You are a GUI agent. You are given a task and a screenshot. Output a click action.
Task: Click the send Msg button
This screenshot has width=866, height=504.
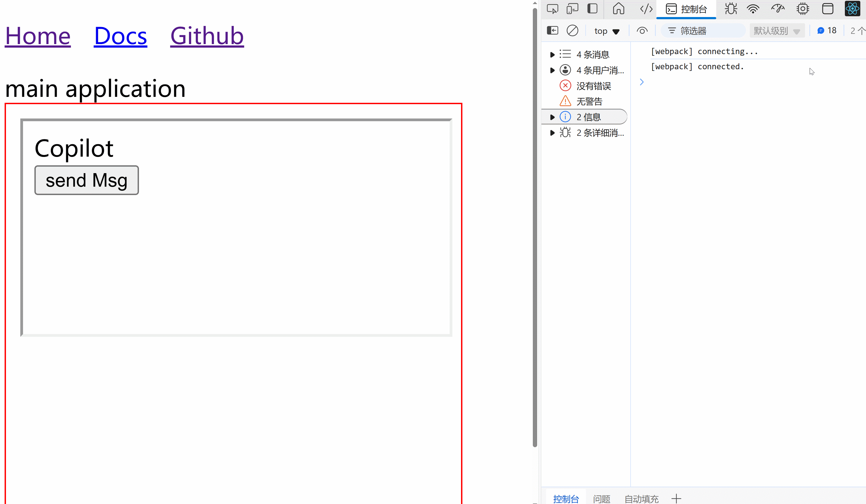coord(87,180)
